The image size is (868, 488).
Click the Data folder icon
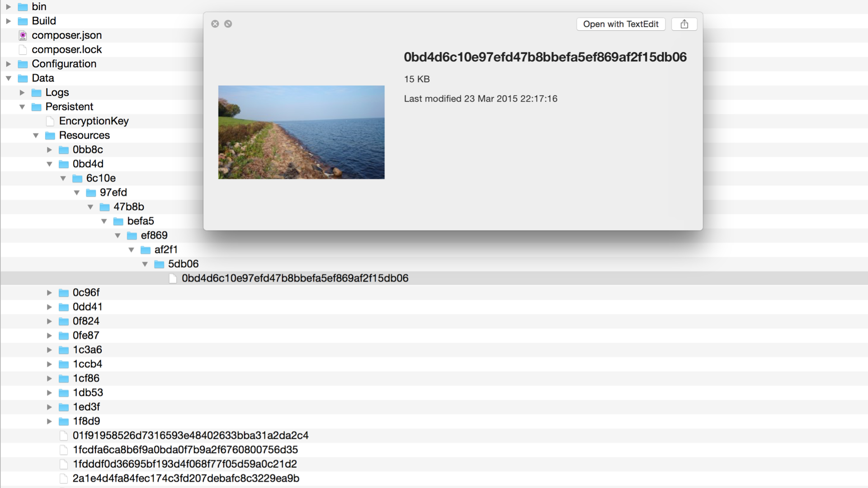pyautogui.click(x=23, y=79)
